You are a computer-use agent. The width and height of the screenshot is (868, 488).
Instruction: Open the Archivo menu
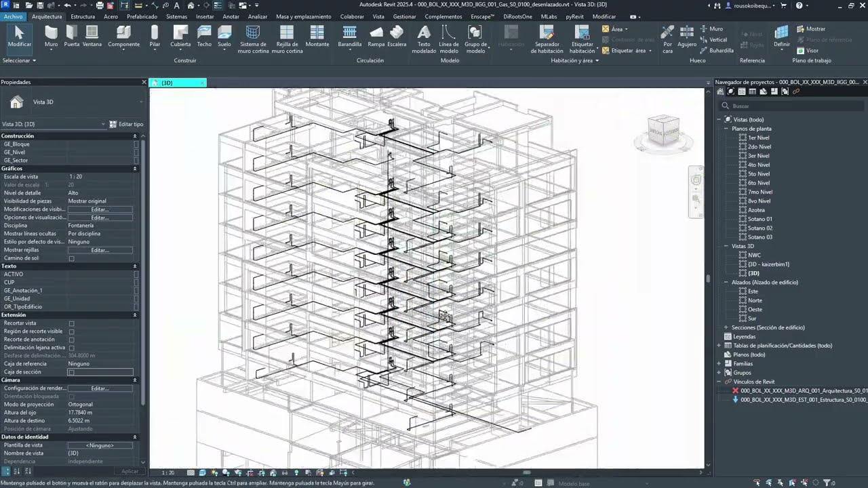pos(13,16)
